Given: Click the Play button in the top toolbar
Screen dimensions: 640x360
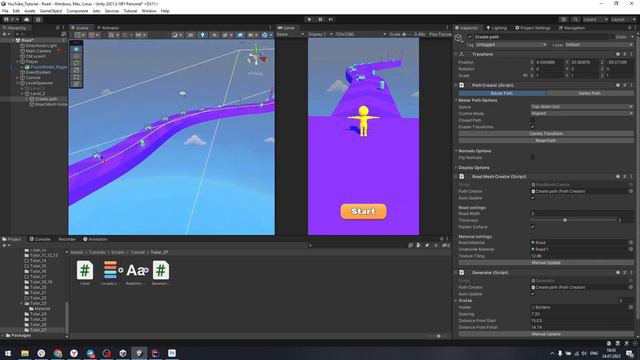Looking at the screenshot, I should tap(309, 19).
